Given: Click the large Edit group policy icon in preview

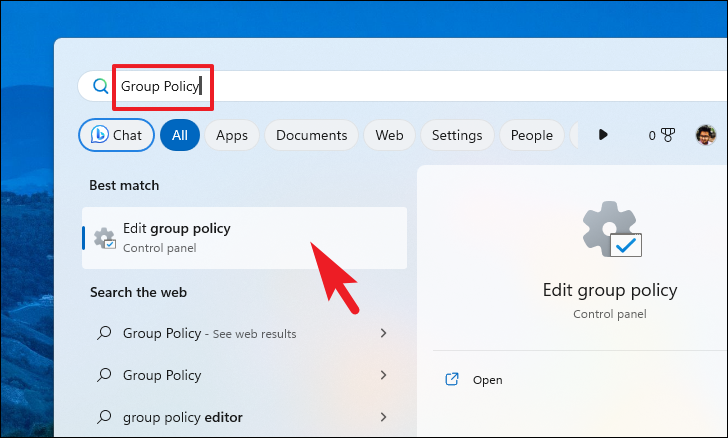Looking at the screenshot, I should pos(612,229).
